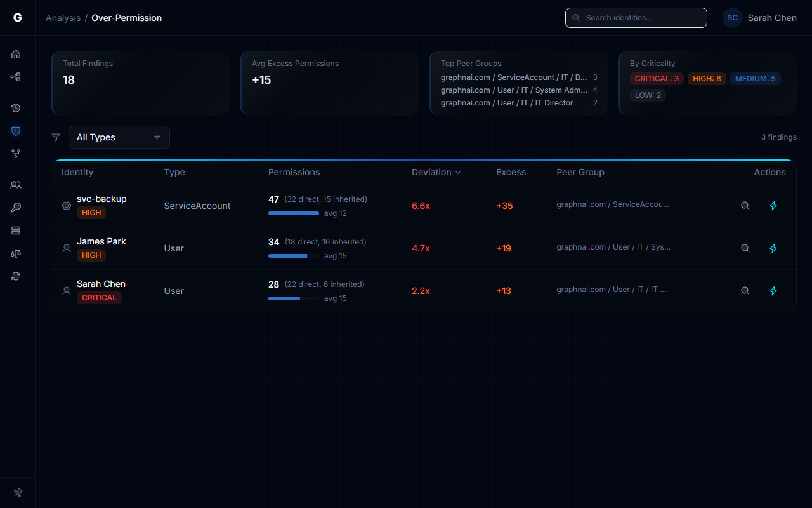Image resolution: width=812 pixels, height=508 pixels.
Task: Toggle the MEDIUM: 5 criticality filter
Action: click(x=755, y=78)
